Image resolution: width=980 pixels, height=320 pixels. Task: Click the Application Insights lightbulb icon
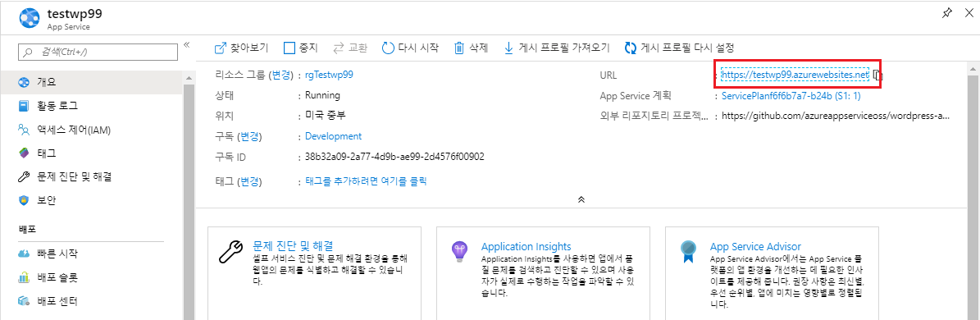coord(459,251)
